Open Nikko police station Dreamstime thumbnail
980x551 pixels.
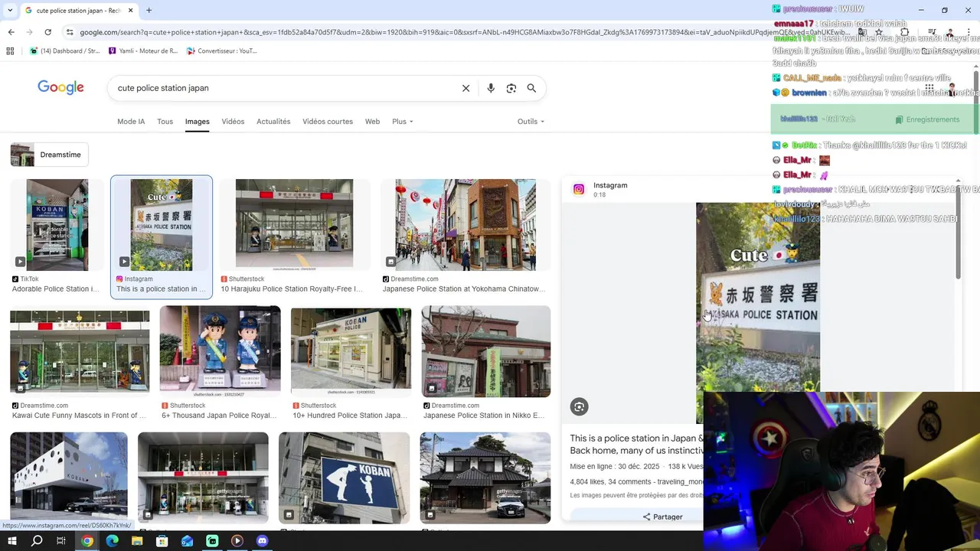[x=486, y=351]
